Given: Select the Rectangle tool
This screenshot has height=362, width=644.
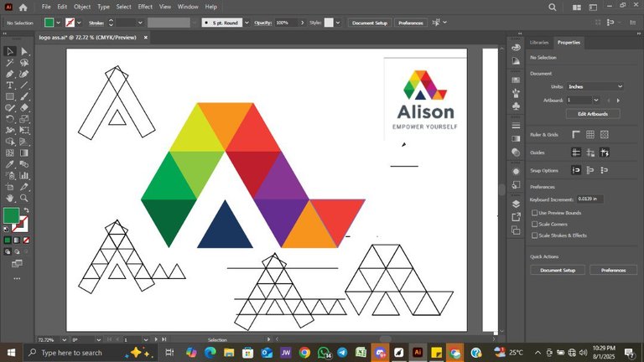Looking at the screenshot, I should point(10,97).
